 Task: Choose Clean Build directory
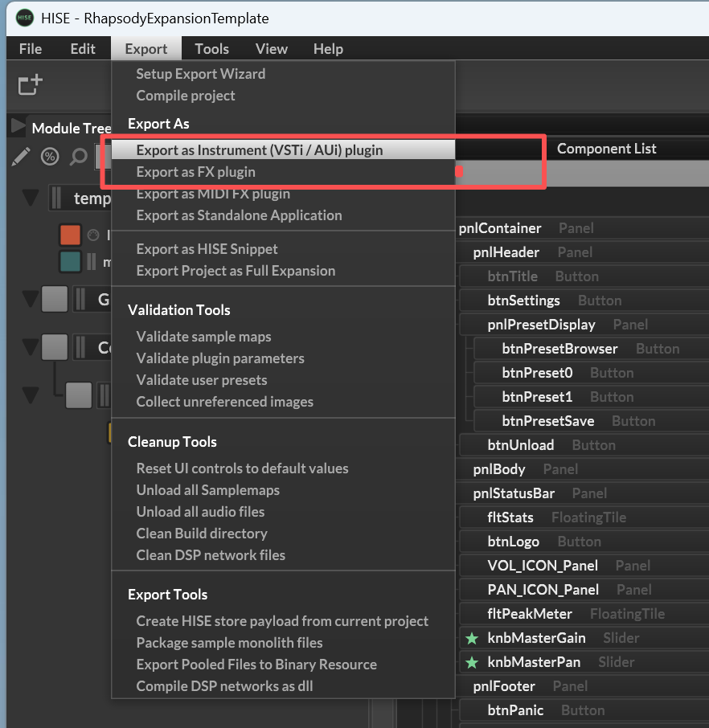[201, 534]
